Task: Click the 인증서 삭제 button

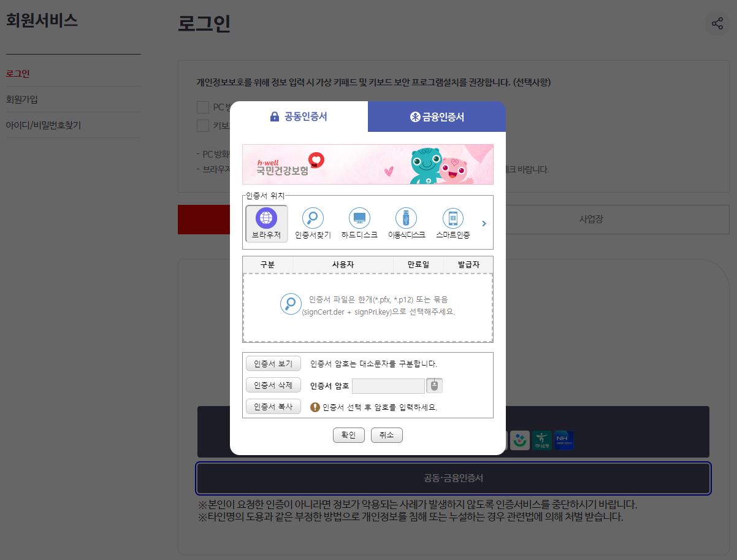Action: point(273,385)
